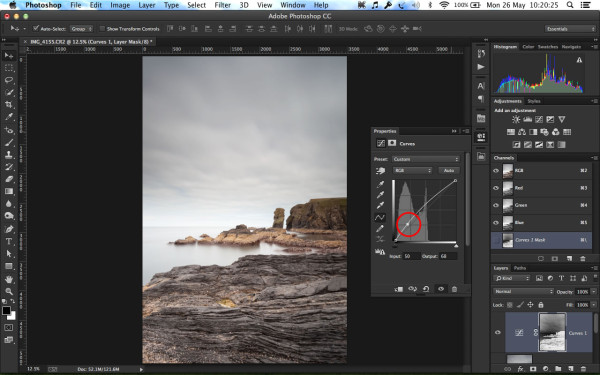Select the Brush tool

coord(8,143)
